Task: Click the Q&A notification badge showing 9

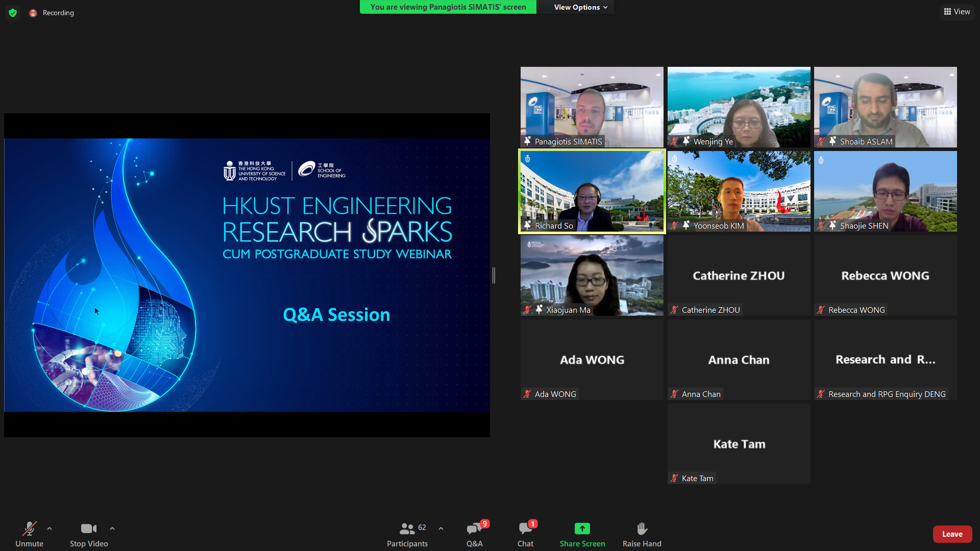Action: 485,524
